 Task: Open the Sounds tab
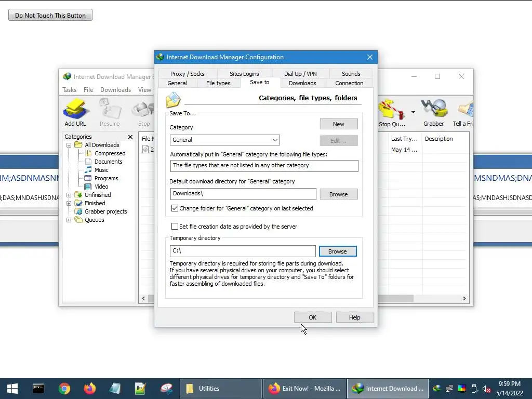click(x=351, y=74)
